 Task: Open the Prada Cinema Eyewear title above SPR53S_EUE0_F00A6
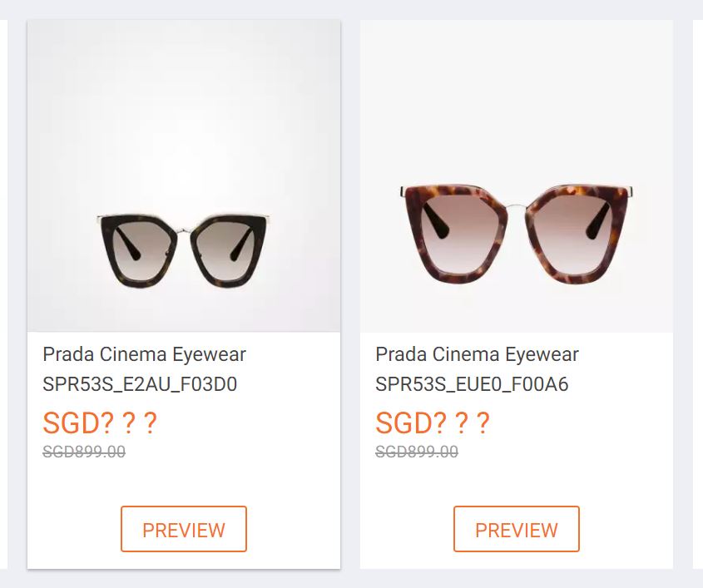[x=477, y=354]
